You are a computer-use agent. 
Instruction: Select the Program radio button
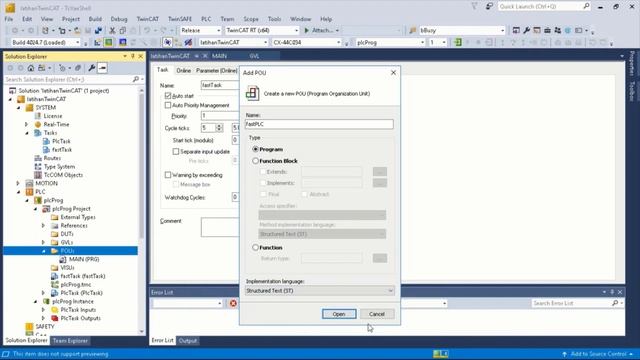(x=256, y=149)
